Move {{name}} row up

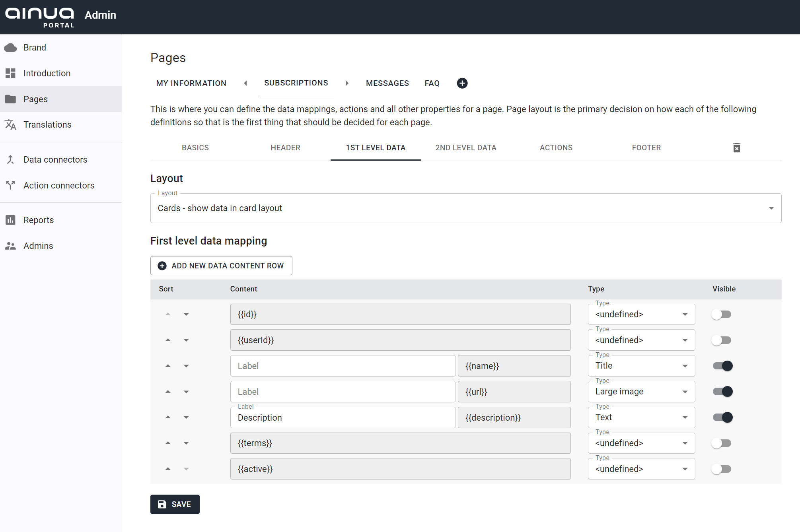pyautogui.click(x=168, y=366)
